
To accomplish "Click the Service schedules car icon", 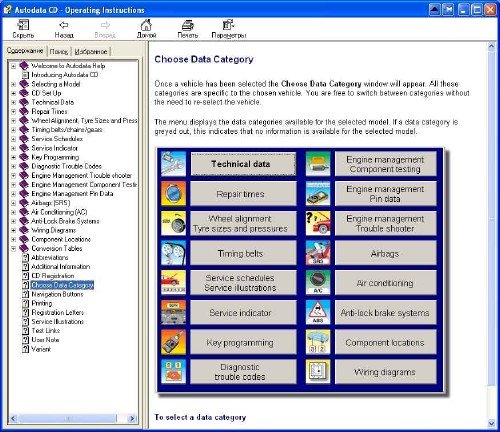I will (x=173, y=282).
